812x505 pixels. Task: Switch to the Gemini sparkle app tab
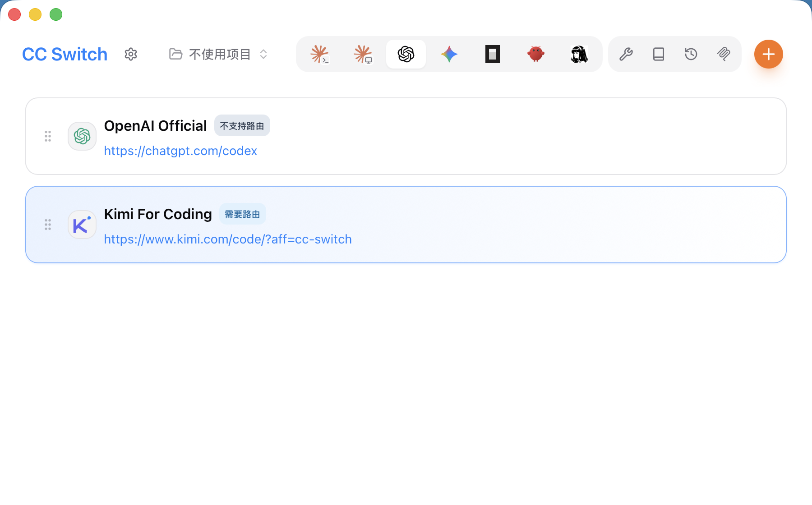tap(449, 54)
